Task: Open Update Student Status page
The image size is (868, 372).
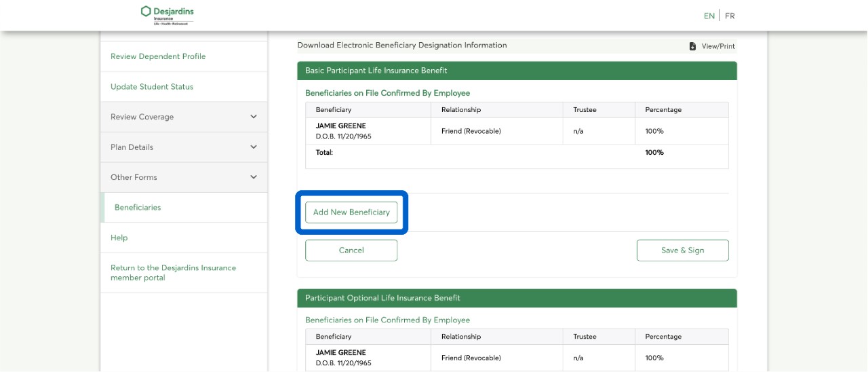Action: (152, 87)
